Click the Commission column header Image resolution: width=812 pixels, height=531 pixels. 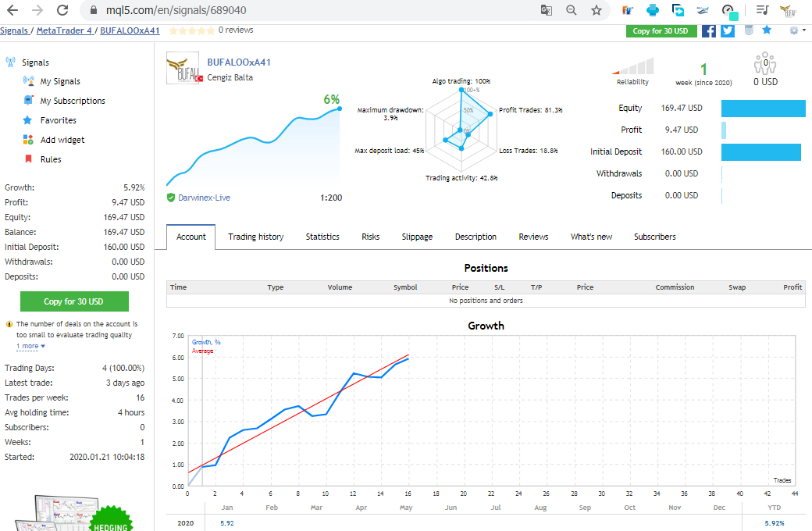675,287
